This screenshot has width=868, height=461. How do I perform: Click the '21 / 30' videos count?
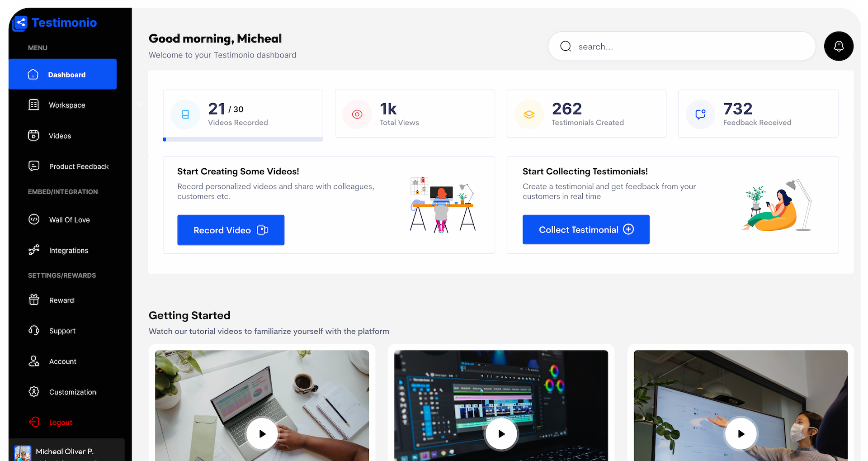point(226,109)
